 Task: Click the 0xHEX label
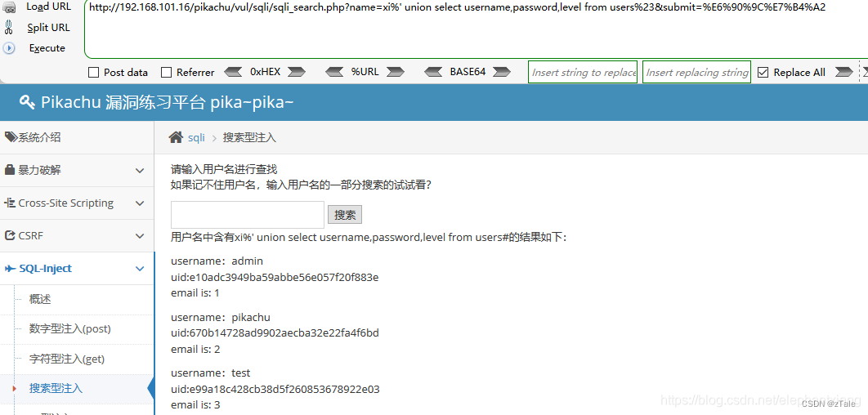tap(265, 71)
